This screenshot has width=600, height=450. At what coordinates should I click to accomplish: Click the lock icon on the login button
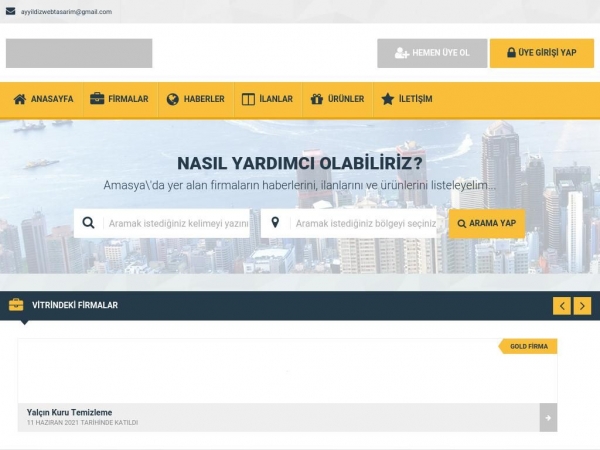pos(511,52)
